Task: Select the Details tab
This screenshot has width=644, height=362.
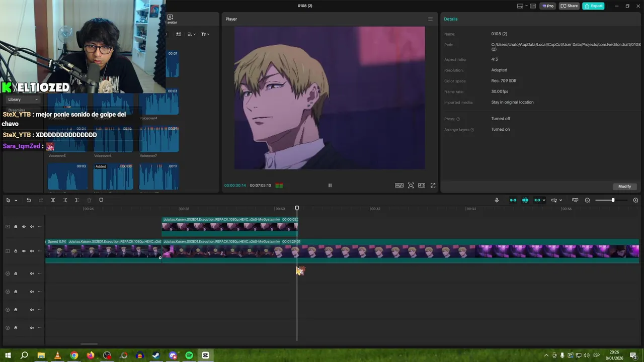Action: (451, 19)
